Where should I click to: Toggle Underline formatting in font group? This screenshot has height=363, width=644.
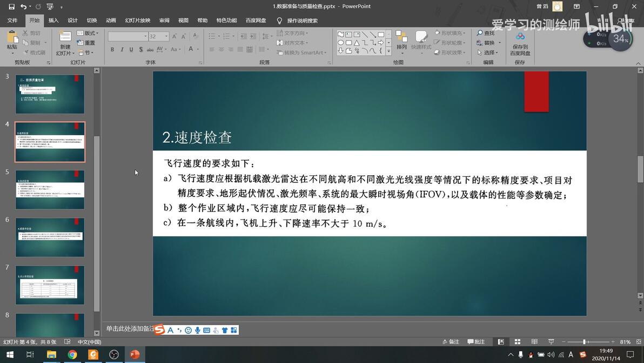tap(131, 49)
